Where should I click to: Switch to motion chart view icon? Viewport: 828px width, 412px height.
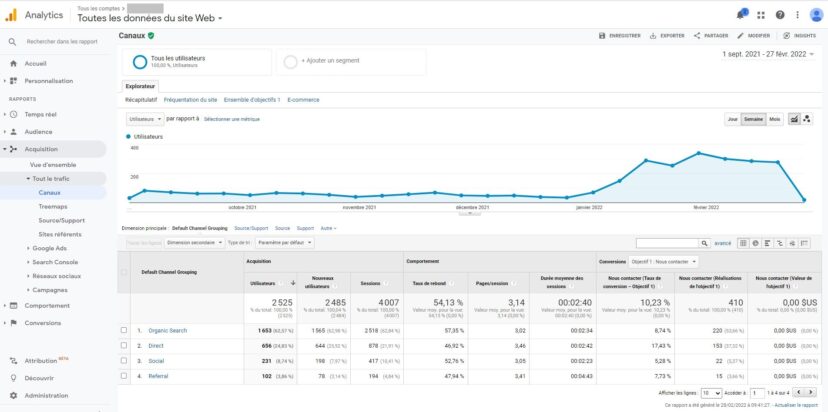point(807,119)
